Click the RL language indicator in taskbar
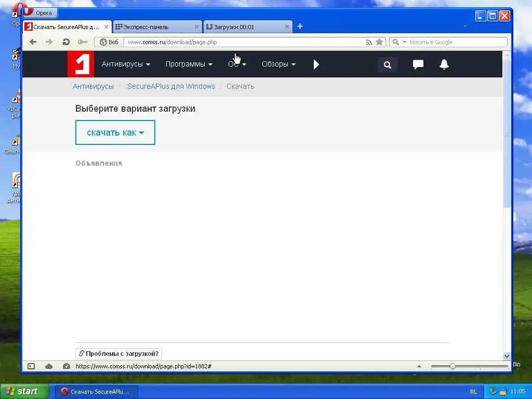The width and height of the screenshot is (532, 399). [x=473, y=392]
